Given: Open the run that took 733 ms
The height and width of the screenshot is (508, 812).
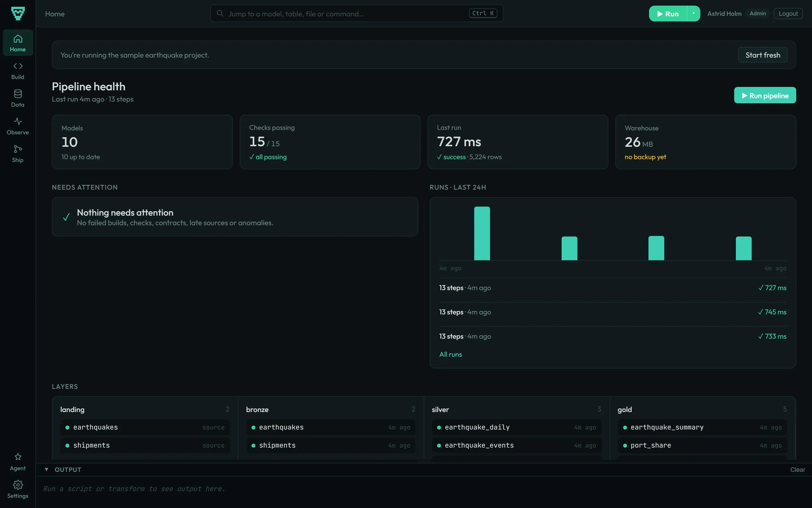Looking at the screenshot, I should click(x=613, y=336).
